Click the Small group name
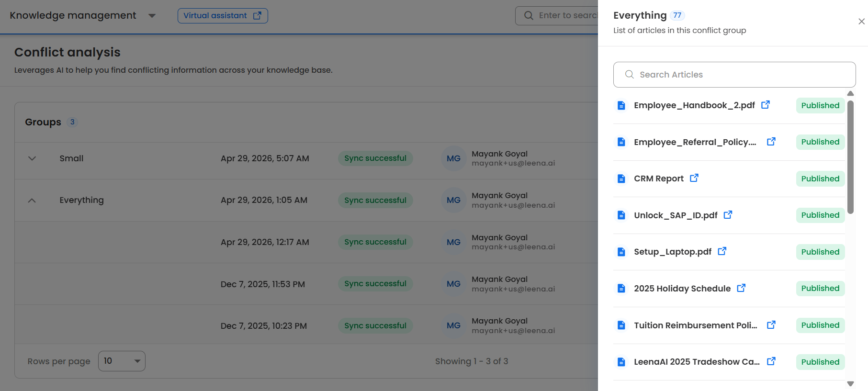 (71, 158)
